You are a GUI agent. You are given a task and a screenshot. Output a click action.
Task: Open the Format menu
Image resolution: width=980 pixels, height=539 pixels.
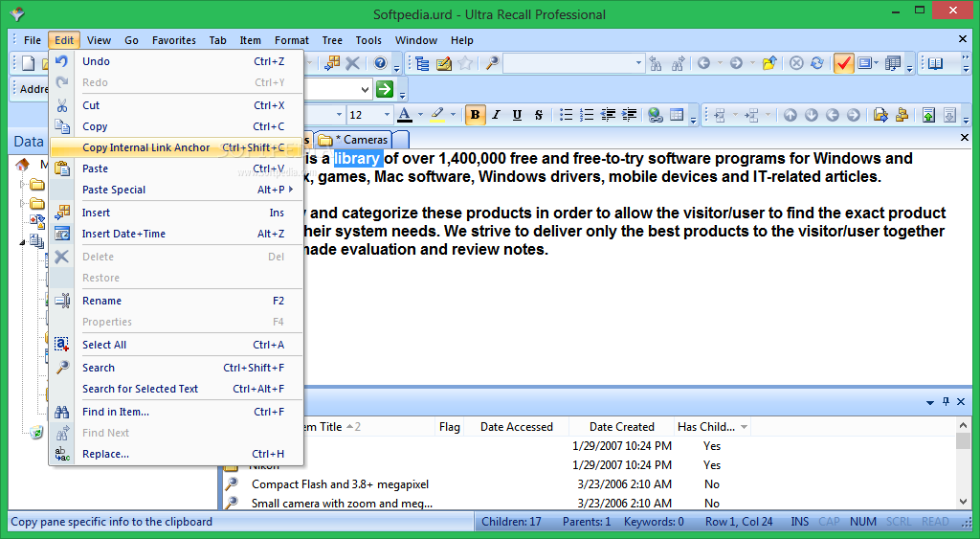pyautogui.click(x=291, y=40)
